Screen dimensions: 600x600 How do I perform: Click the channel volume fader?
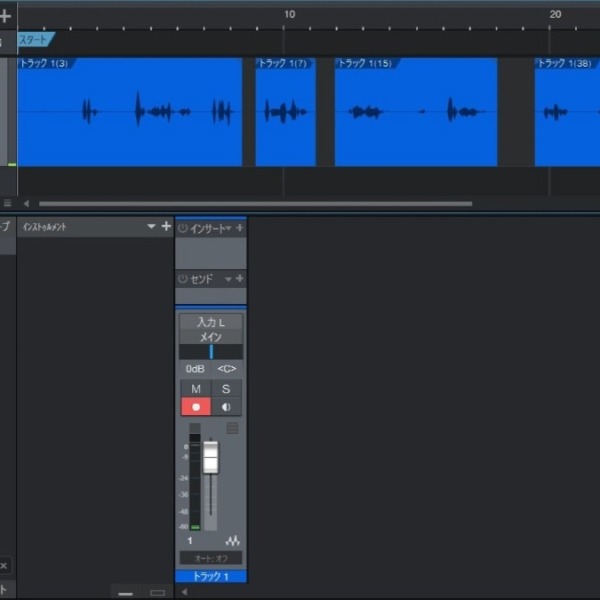tap(210, 457)
